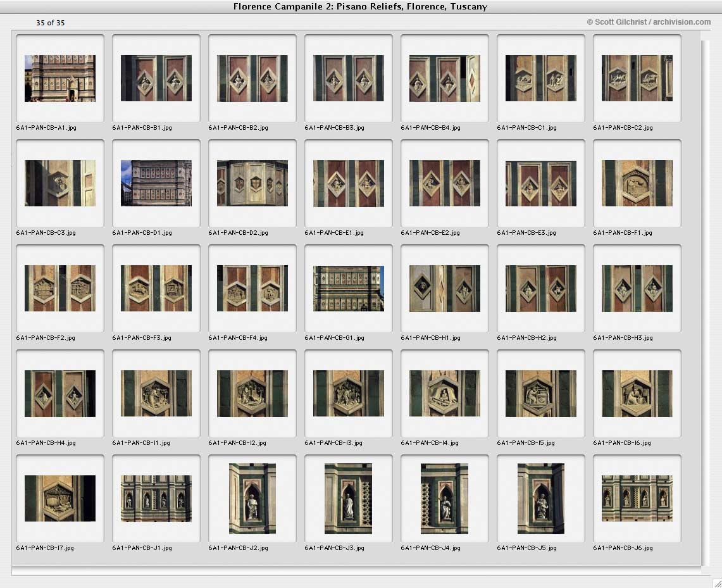Open the 6A1-PAN-CB-H4.jpg thumbnail

[60, 393]
